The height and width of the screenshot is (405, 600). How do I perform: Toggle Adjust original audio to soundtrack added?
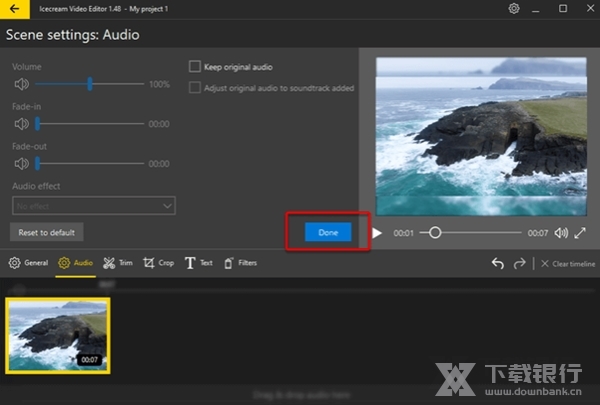coord(194,88)
